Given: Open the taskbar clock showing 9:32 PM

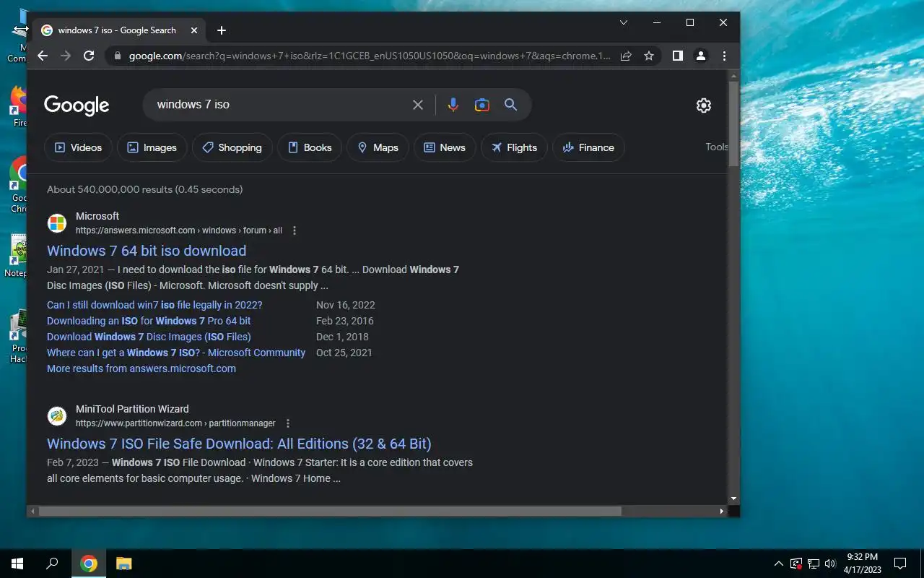Looking at the screenshot, I should pyautogui.click(x=863, y=564).
